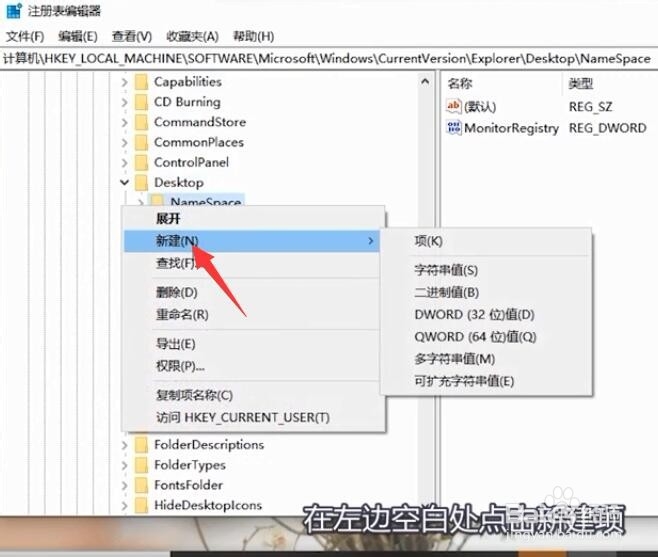Click the Desktop folder icon
This screenshot has height=557, width=658.
(141, 183)
